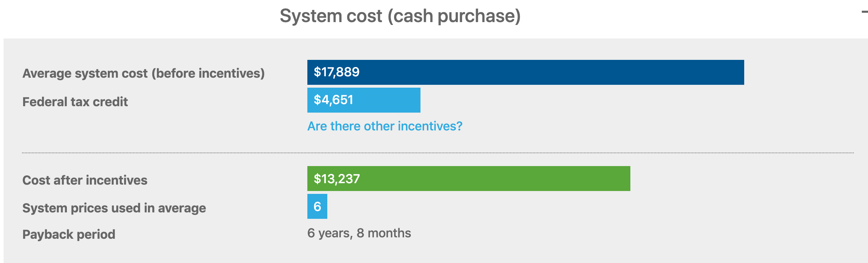
Task: Click the word 'incentives?' in the blue link
Action: 430,126
